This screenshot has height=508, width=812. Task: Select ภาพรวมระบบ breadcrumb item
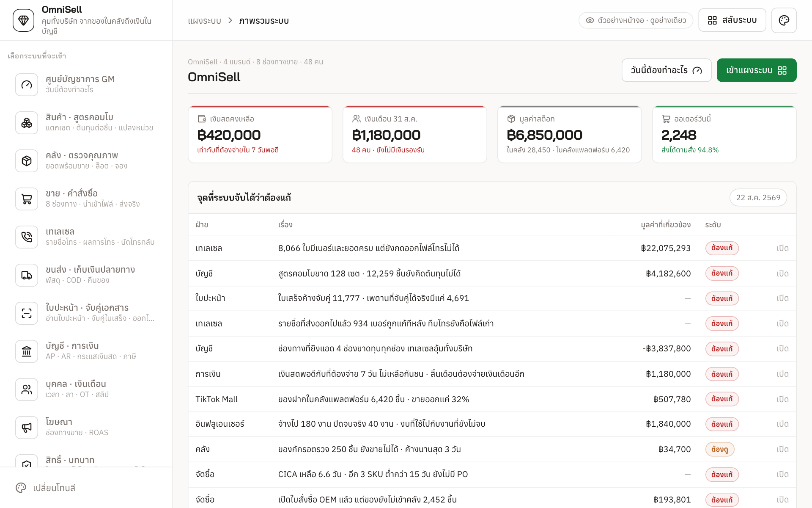[264, 21]
